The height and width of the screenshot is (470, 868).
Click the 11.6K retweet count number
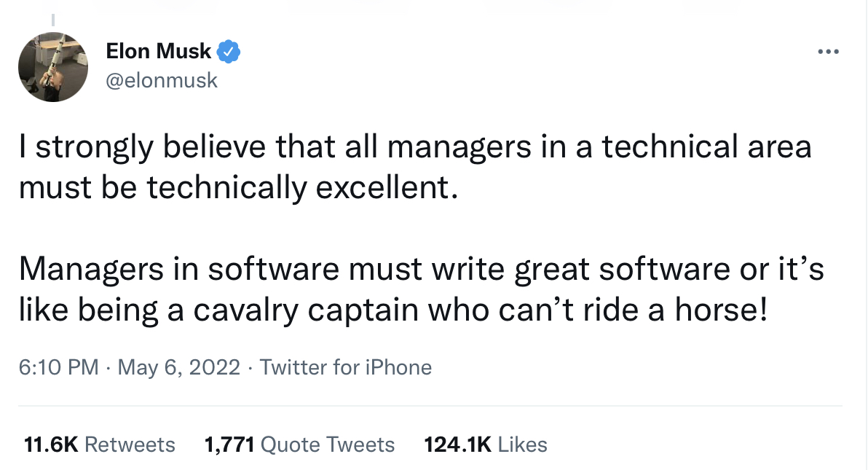pos(50,444)
